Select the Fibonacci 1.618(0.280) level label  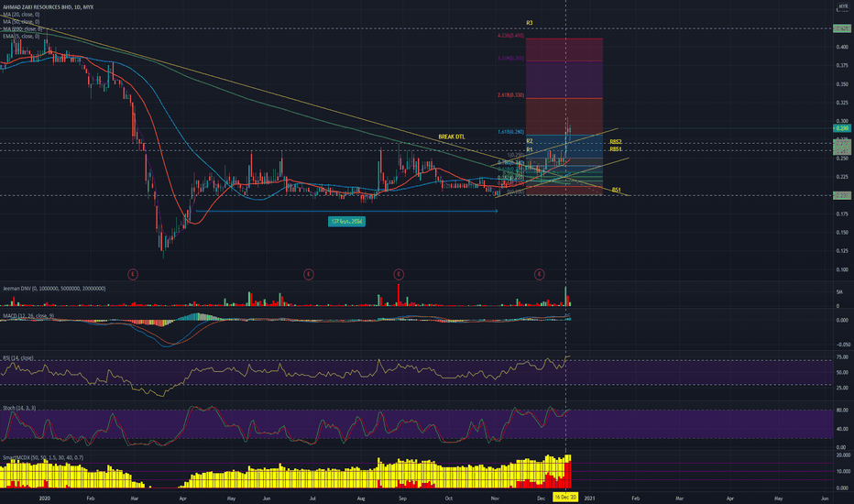click(x=510, y=132)
